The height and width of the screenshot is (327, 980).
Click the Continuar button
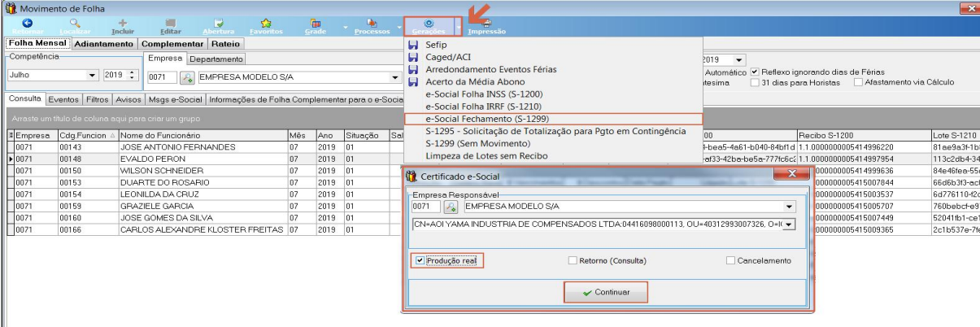click(x=606, y=292)
